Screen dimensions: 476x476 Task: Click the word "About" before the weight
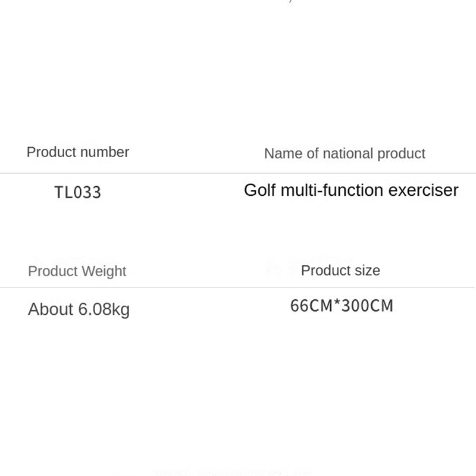(51, 309)
